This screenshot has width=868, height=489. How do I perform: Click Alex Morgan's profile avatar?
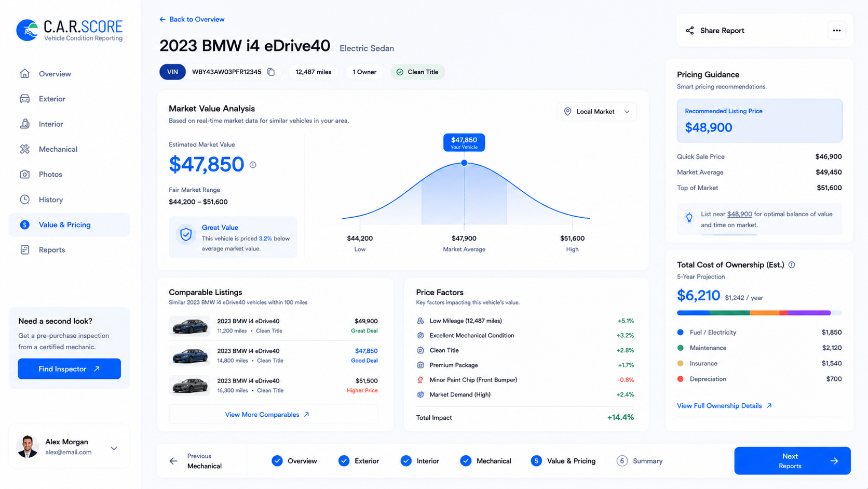28,447
